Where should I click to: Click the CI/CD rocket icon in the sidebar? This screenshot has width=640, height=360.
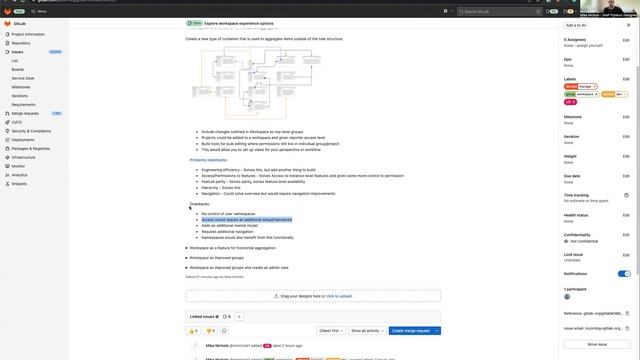click(x=7, y=122)
